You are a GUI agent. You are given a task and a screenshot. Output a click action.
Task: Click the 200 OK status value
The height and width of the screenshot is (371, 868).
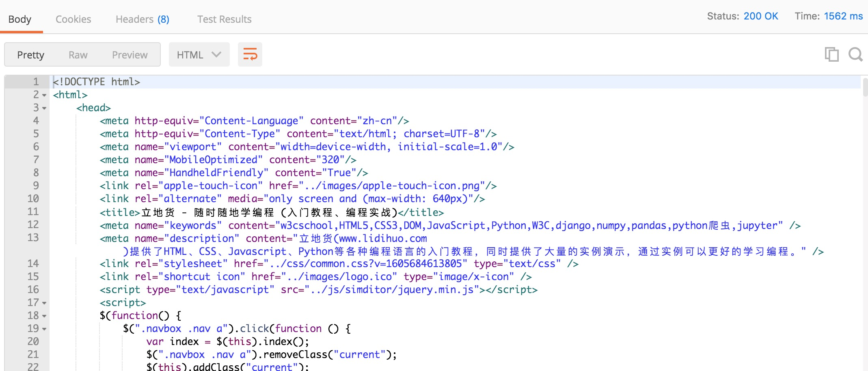(x=761, y=16)
